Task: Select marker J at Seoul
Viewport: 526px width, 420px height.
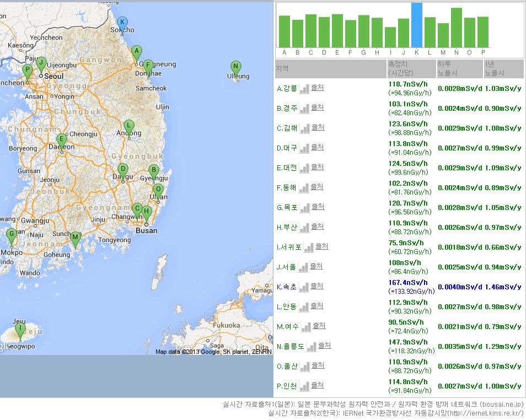Action: (41, 63)
